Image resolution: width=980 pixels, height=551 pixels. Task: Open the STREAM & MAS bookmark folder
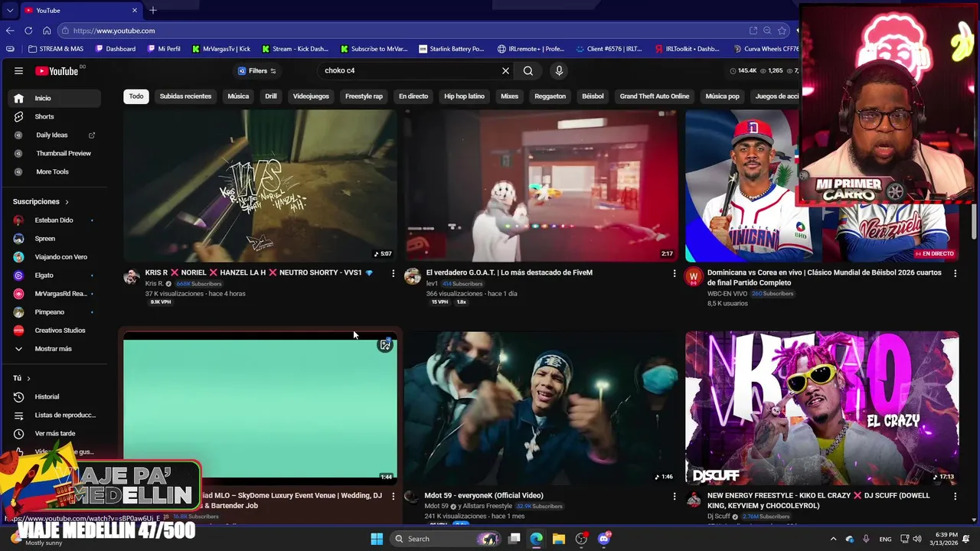(56, 49)
